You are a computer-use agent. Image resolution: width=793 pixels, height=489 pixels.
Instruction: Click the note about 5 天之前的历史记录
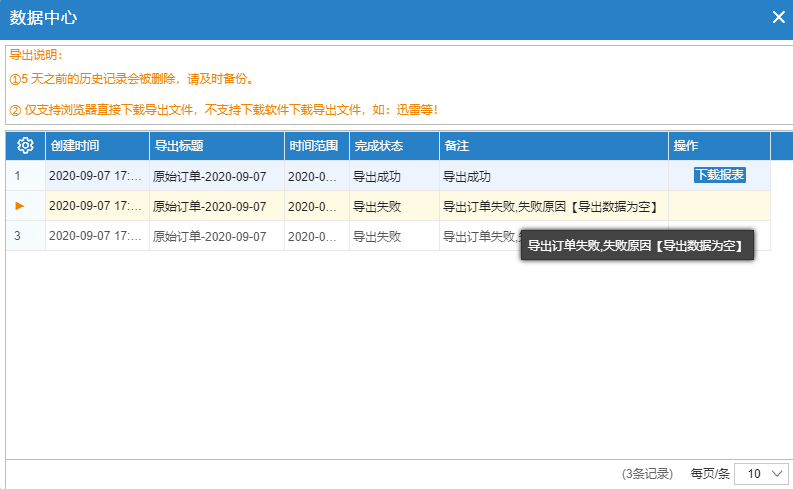tap(132, 79)
